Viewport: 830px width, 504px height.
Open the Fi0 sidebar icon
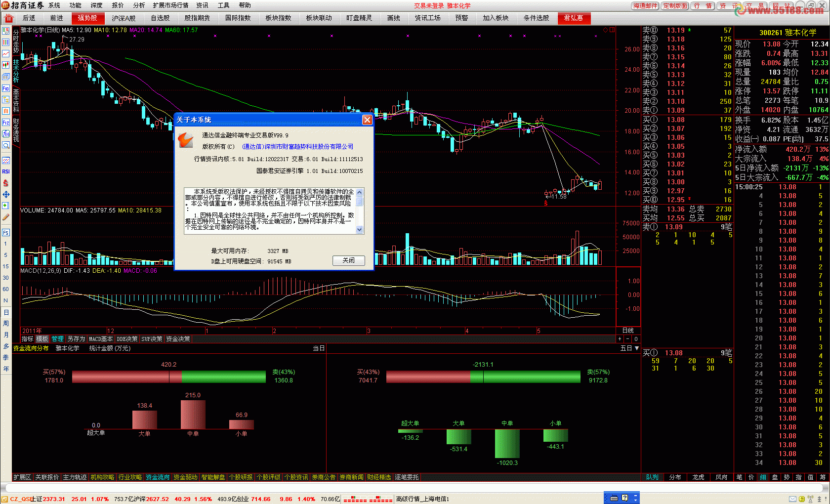(6, 88)
